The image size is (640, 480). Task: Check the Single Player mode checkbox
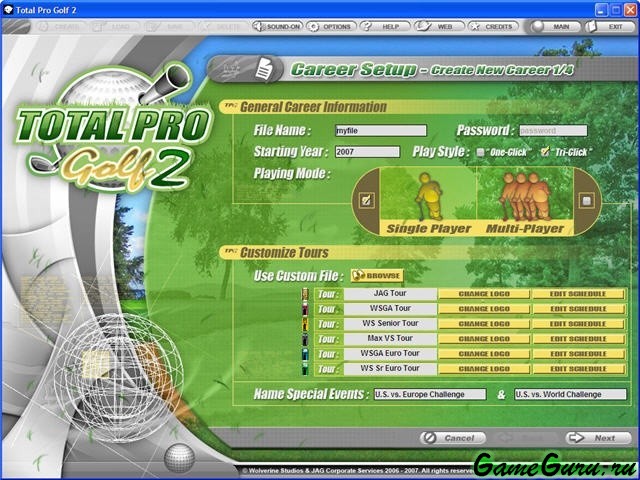pos(366,200)
